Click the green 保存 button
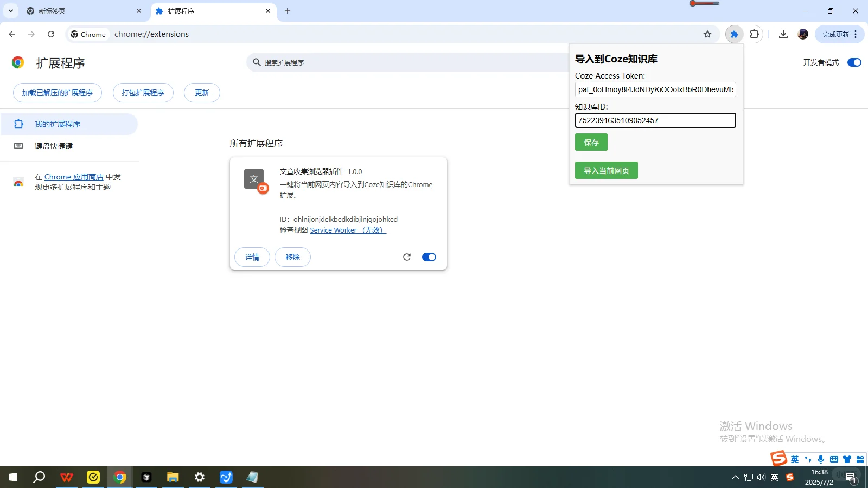This screenshot has height=488, width=868. click(x=591, y=143)
